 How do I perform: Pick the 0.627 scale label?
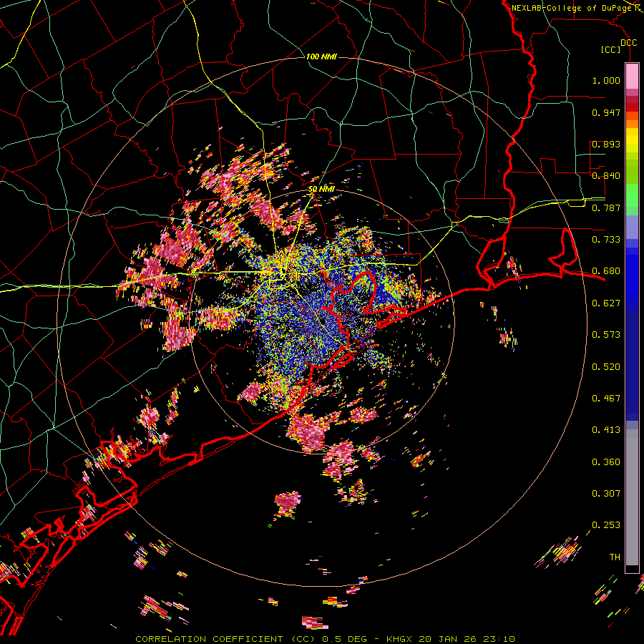tap(606, 303)
